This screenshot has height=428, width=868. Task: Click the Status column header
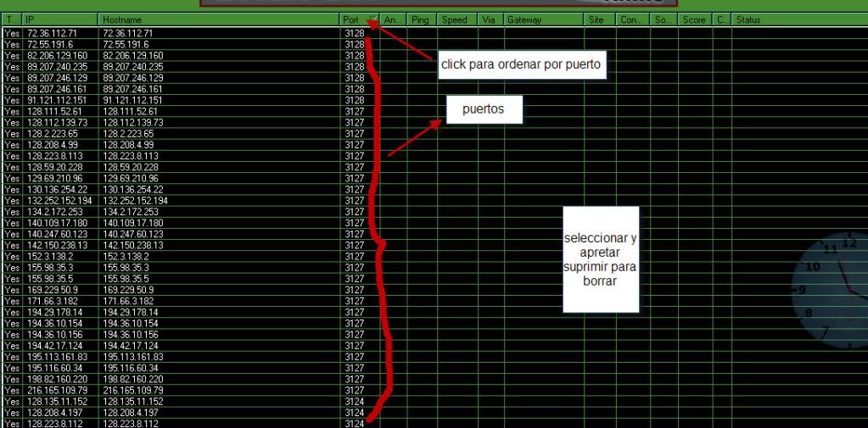click(x=799, y=19)
